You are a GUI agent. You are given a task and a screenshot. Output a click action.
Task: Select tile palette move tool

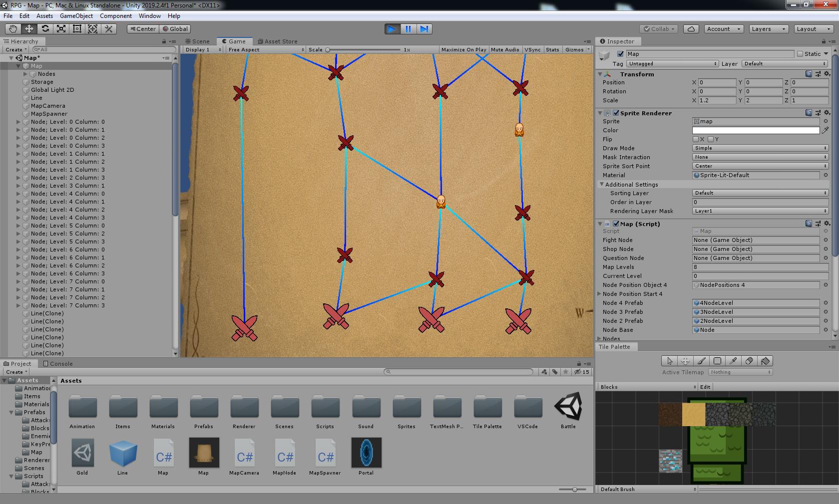tap(685, 361)
